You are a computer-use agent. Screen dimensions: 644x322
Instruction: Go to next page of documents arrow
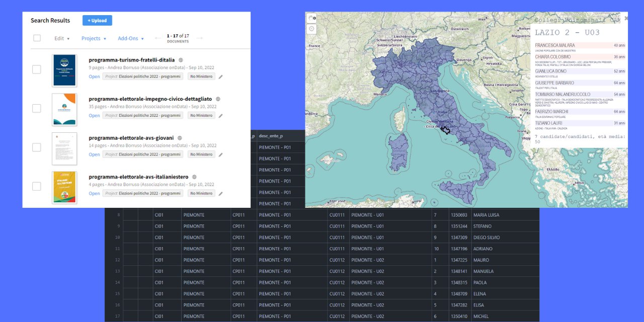(x=200, y=38)
